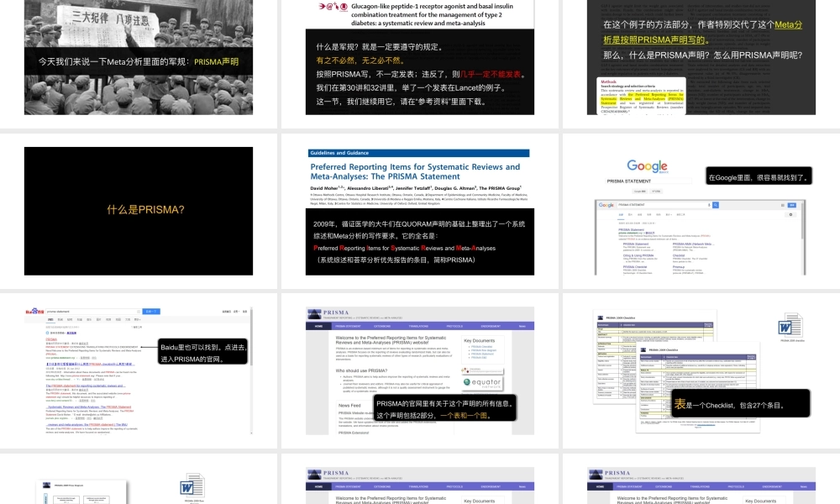Select the HOME tab on the PRISMA website with the equator logo
This screenshot has width=840, height=504.
tap(318, 326)
